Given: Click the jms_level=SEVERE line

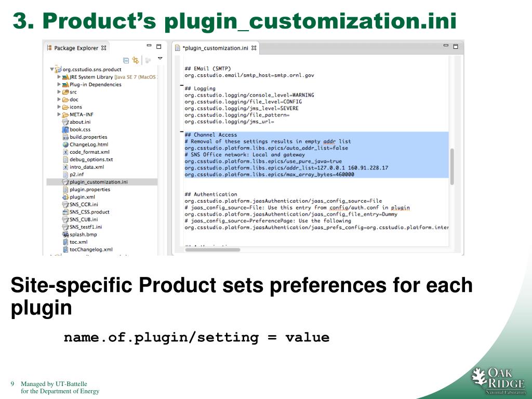Looking at the screenshot, I should click(242, 108).
